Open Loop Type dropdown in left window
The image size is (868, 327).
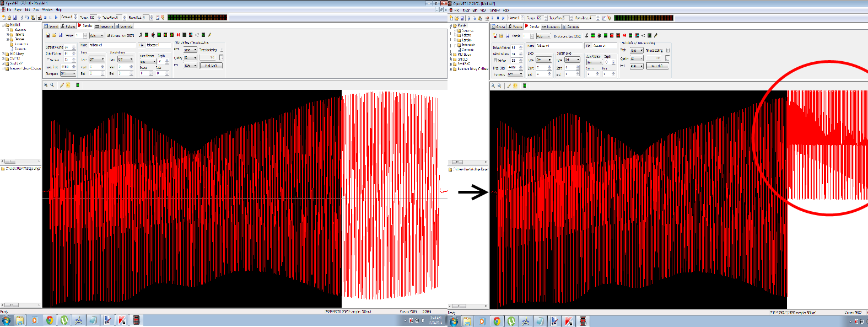[96, 59]
